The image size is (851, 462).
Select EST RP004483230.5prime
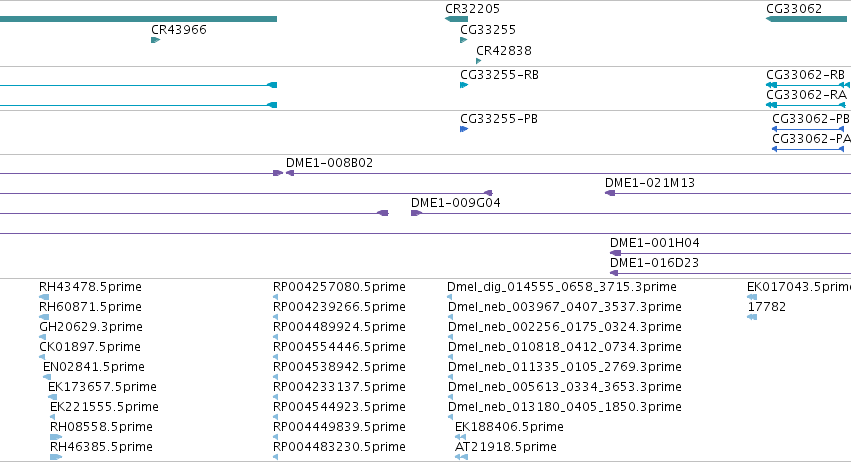coord(339,448)
